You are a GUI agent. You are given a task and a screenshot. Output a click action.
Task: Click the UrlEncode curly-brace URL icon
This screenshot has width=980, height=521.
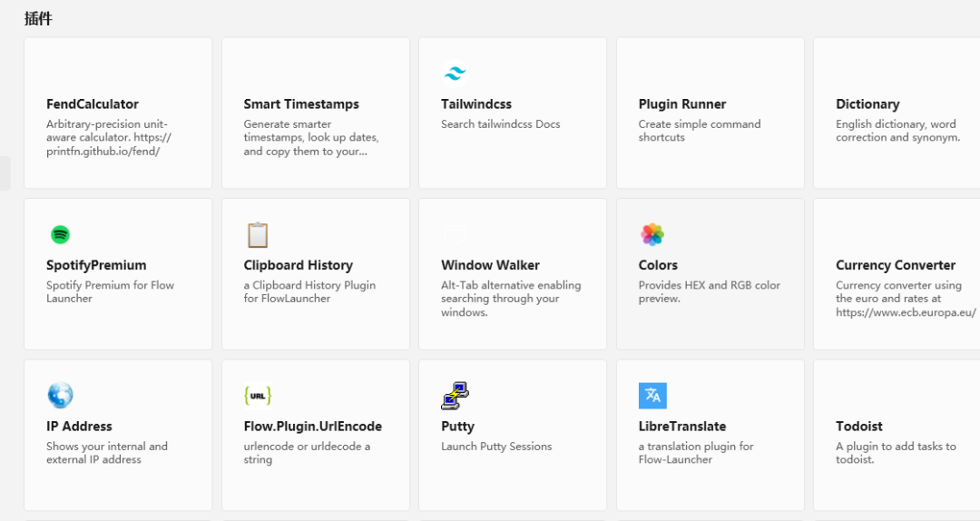(258, 396)
